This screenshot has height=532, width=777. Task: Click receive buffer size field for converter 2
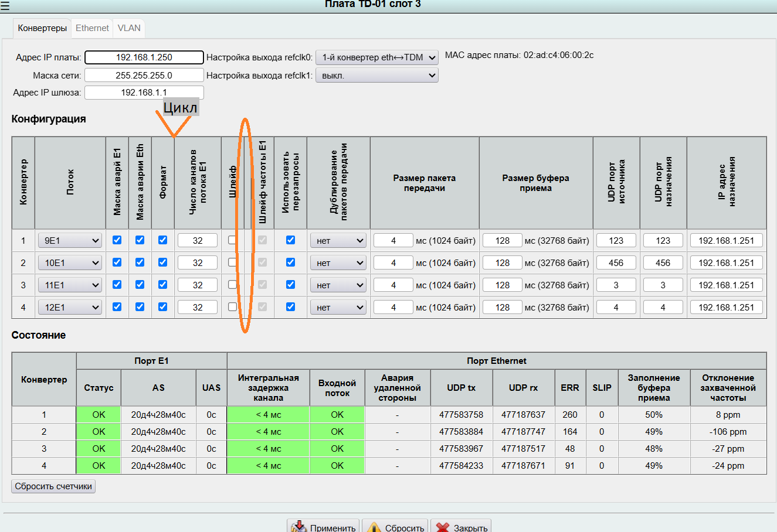point(503,263)
